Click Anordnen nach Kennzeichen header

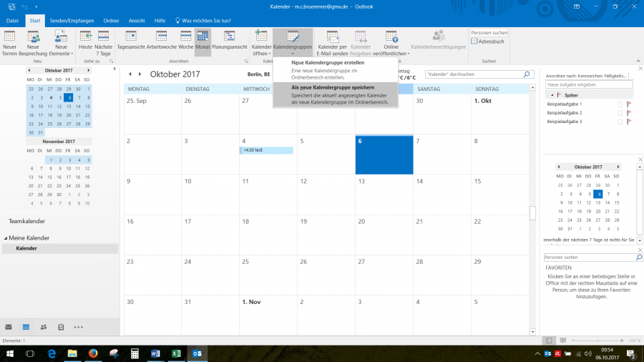click(587, 76)
